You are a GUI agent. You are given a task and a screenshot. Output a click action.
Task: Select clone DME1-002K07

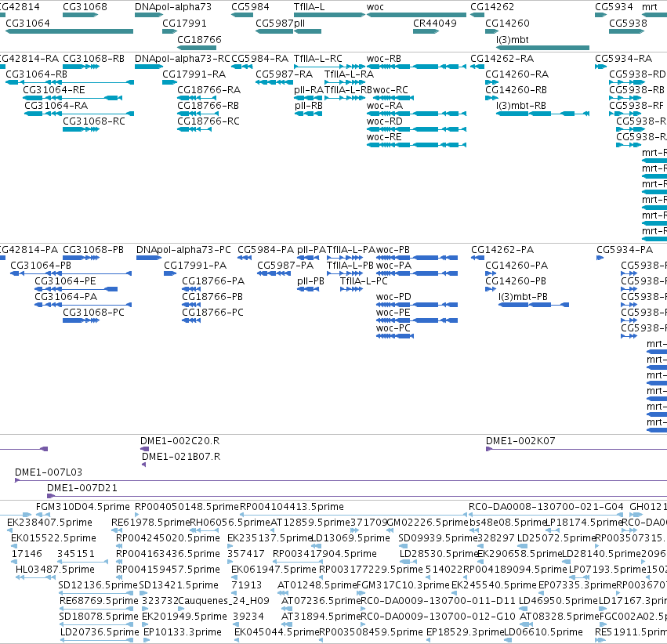click(x=576, y=450)
